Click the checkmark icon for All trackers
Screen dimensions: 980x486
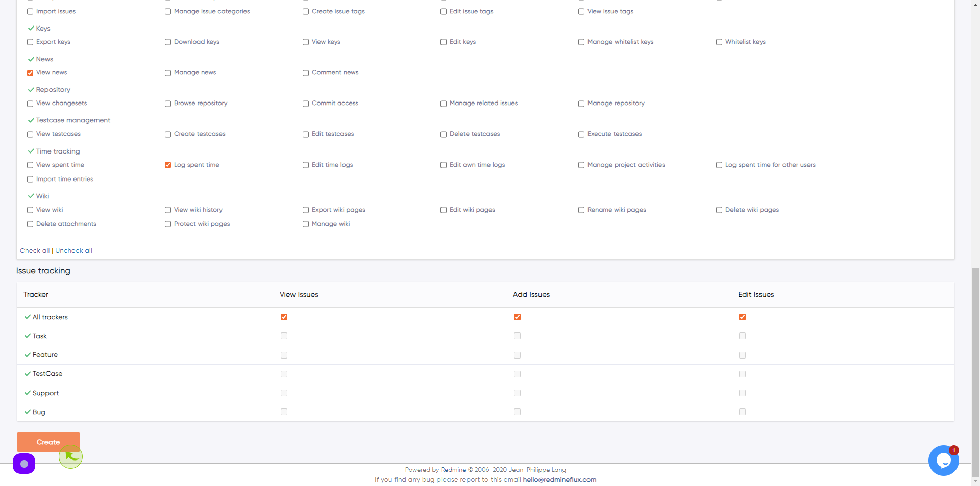[x=28, y=317]
